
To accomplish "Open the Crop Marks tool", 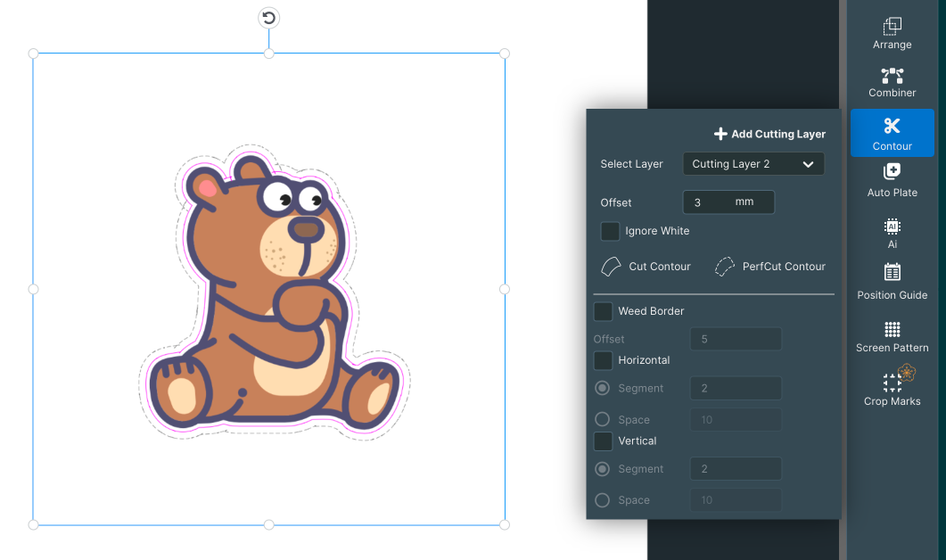I will click(892, 387).
